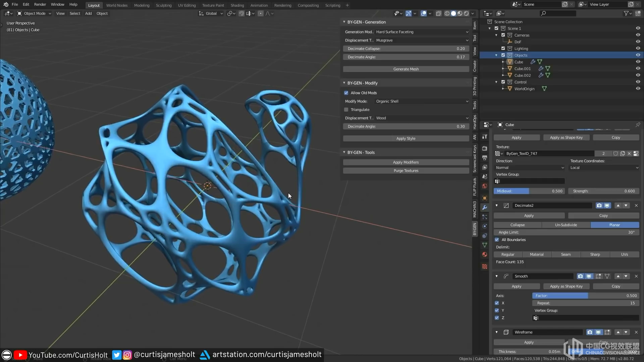
Task: Toggle the show overlays icon
Action: pos(424,13)
